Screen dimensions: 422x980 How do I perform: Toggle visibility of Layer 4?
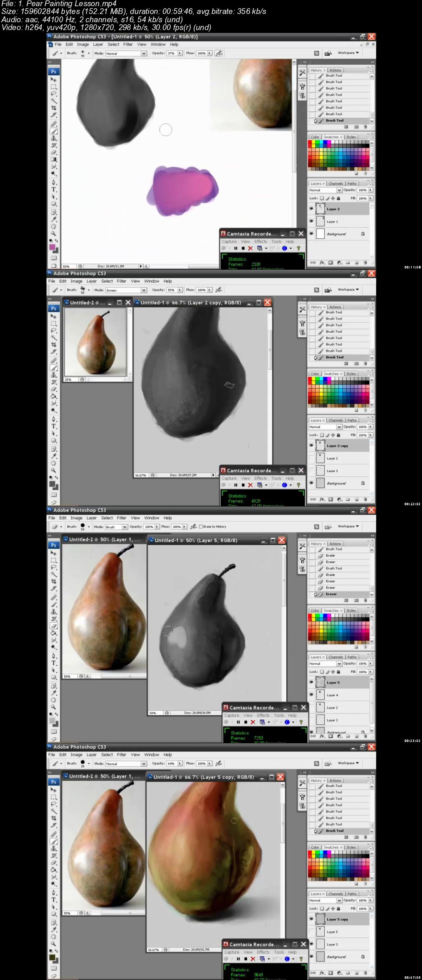311,695
